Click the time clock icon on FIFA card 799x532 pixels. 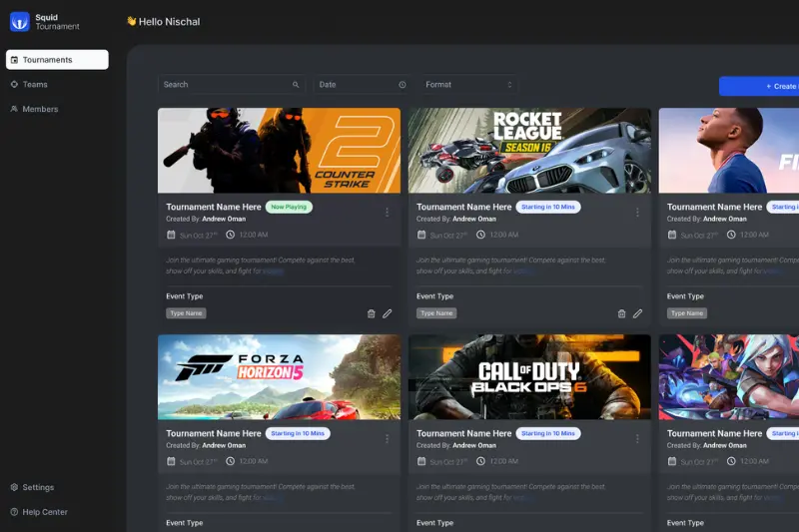click(x=731, y=235)
